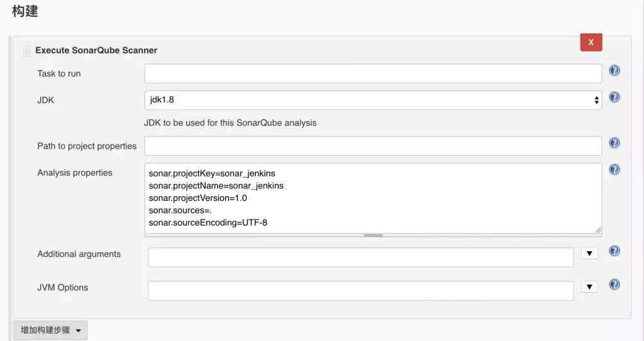This screenshot has height=341, width=644.
Task: Delete the SonarQube Scanner build step
Action: pyautogui.click(x=591, y=42)
